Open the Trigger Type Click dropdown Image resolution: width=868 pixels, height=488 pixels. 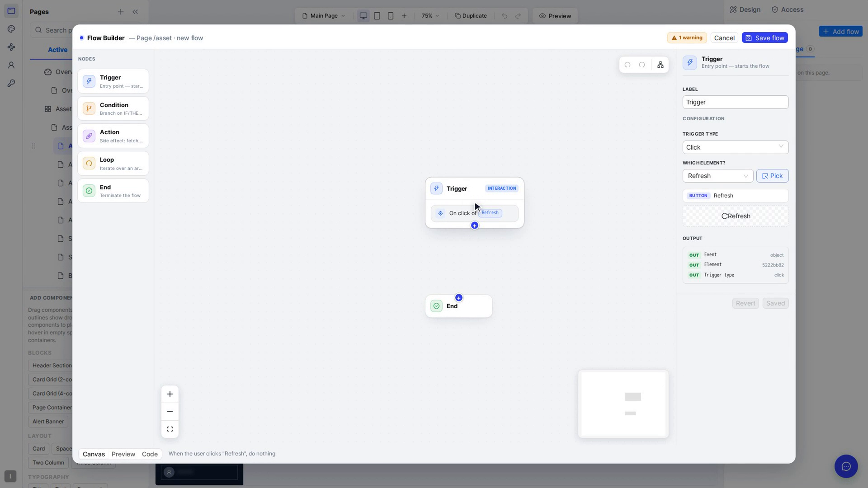point(736,147)
